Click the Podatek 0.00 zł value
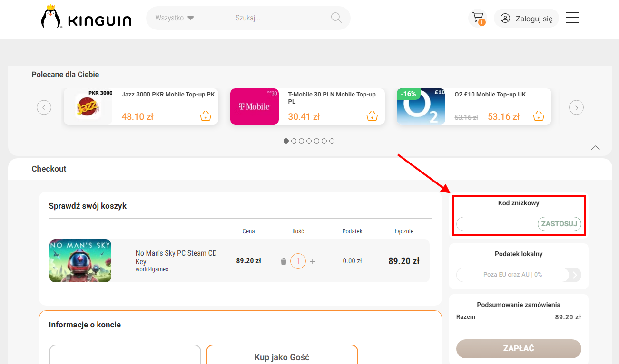This screenshot has width=619, height=364. tap(352, 261)
